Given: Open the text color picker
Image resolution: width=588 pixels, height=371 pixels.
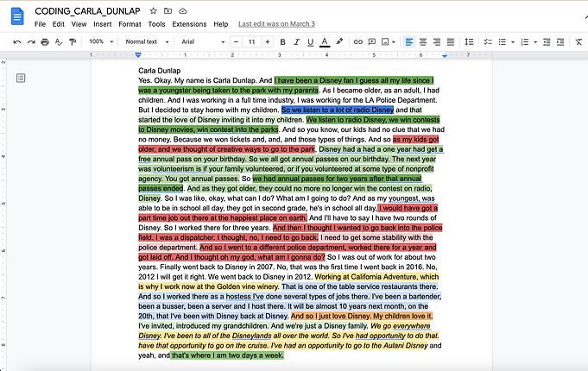Looking at the screenshot, I should pyautogui.click(x=325, y=42).
